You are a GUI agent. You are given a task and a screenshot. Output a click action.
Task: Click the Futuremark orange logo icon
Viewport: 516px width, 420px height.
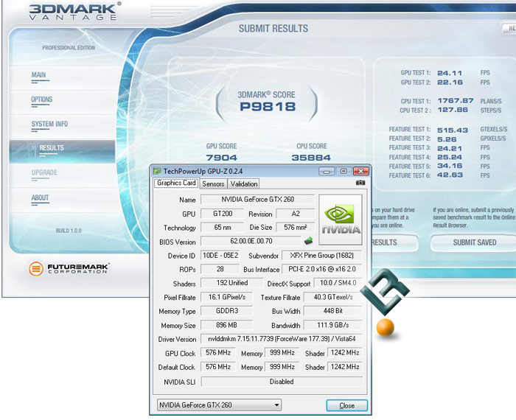click(36, 269)
